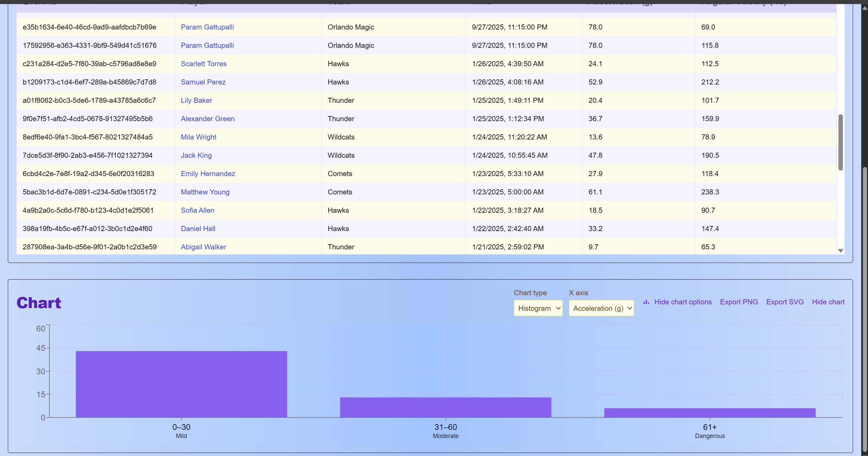The image size is (868, 456).
Task: Click Abigail Walker player link
Action: [203, 247]
